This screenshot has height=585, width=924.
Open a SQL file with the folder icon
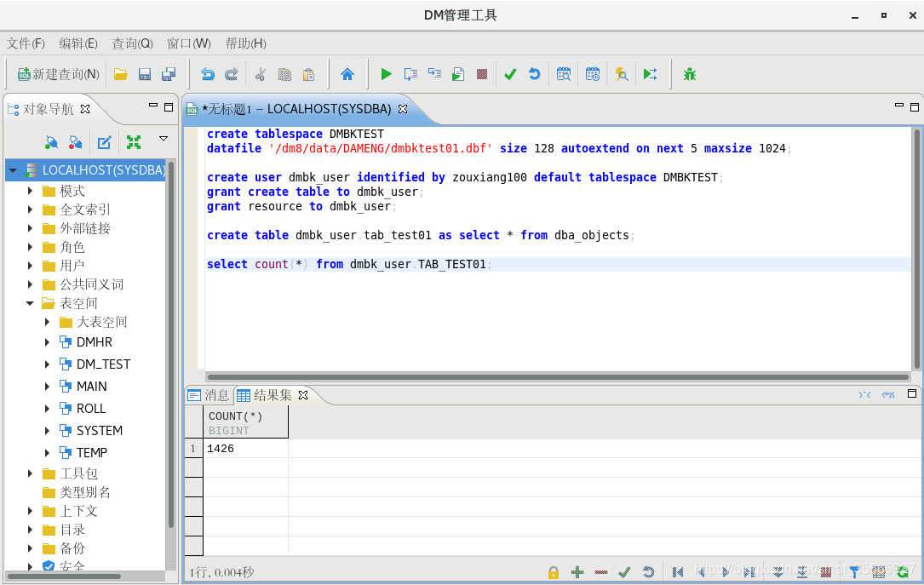tap(121, 74)
